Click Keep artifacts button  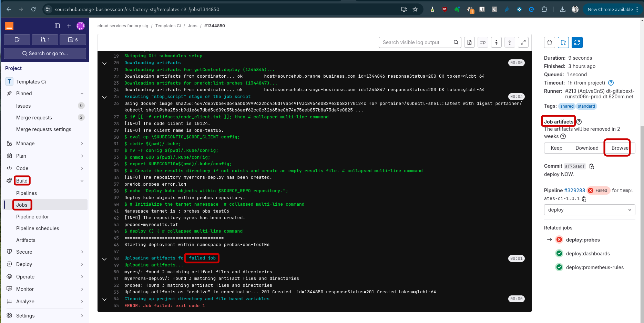[556, 148]
